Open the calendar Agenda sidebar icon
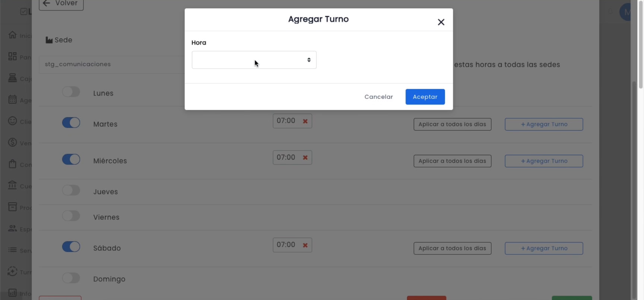This screenshot has width=644, height=300. (x=12, y=100)
